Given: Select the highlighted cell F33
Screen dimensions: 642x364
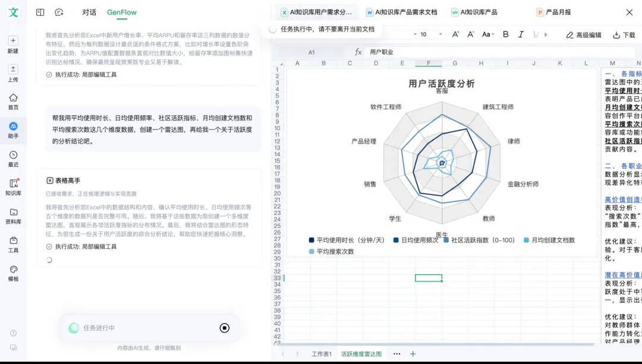Looking at the screenshot, I should (428, 278).
